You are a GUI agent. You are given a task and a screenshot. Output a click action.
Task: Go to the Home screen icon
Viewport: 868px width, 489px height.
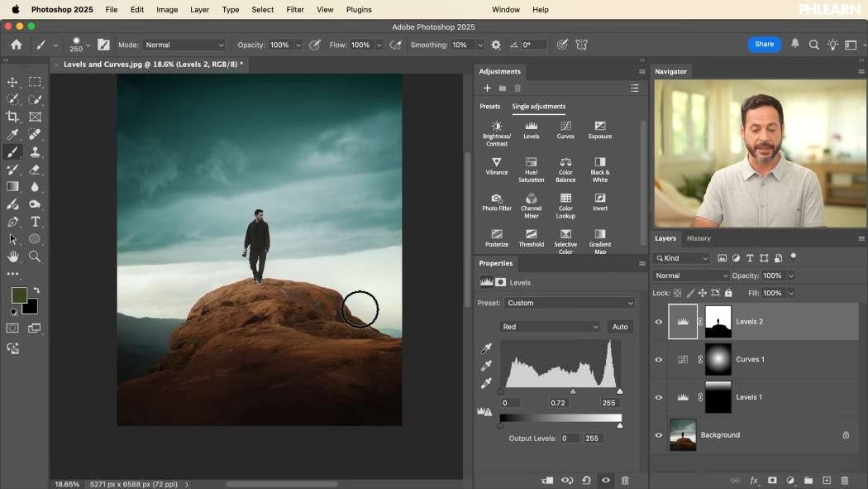click(x=16, y=45)
